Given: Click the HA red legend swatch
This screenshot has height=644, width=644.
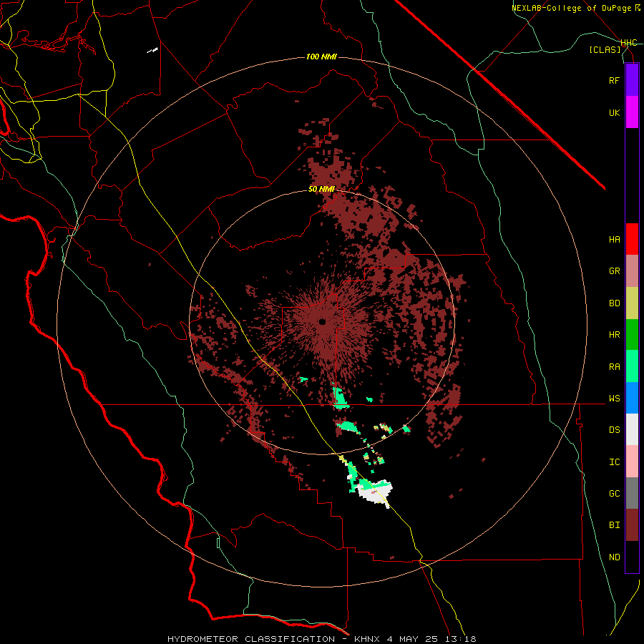Looking at the screenshot, I should 632,239.
